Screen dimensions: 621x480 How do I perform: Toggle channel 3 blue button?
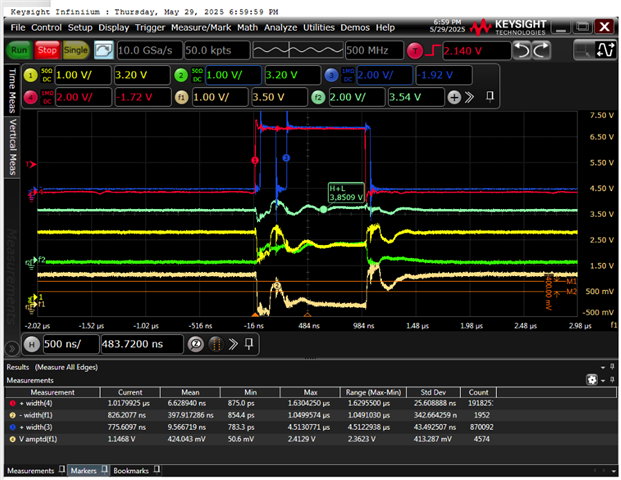click(331, 75)
